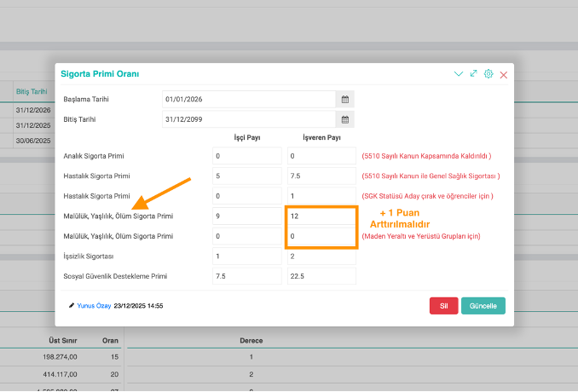
Task: Open calendar picker for Başlama Tarihi
Action: click(345, 100)
